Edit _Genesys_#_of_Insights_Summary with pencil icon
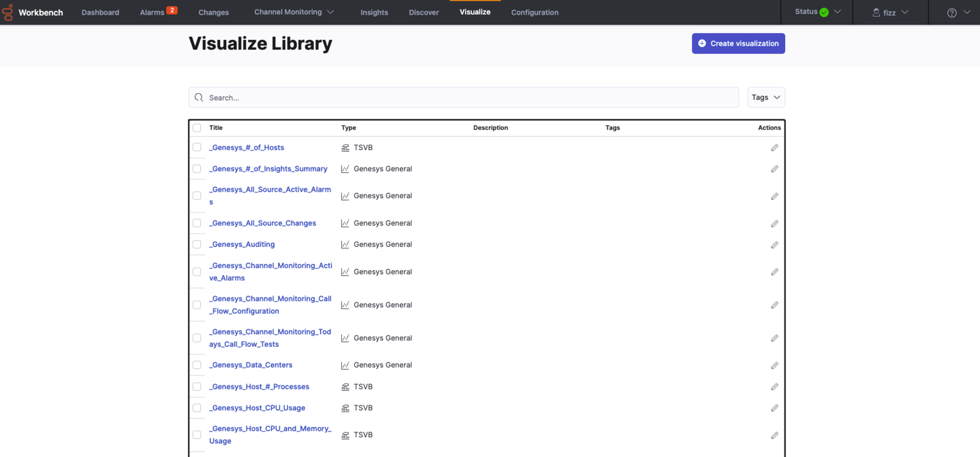The width and height of the screenshot is (980, 457). point(775,169)
